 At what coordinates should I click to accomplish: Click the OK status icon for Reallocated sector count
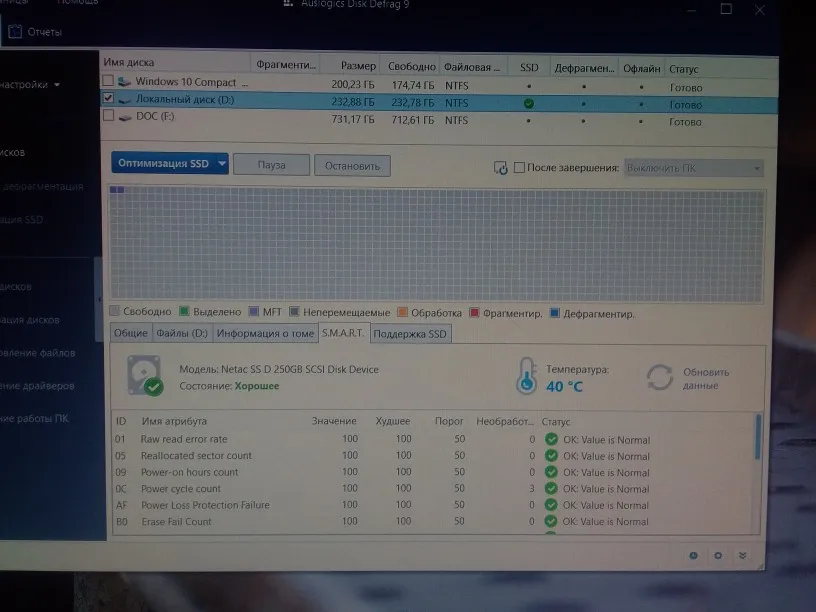click(x=551, y=455)
